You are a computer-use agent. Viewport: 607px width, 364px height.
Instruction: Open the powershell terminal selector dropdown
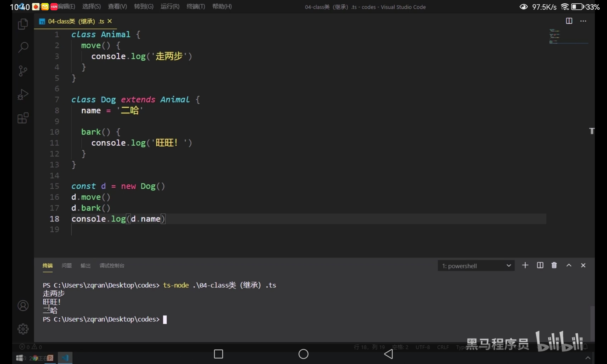[476, 266]
